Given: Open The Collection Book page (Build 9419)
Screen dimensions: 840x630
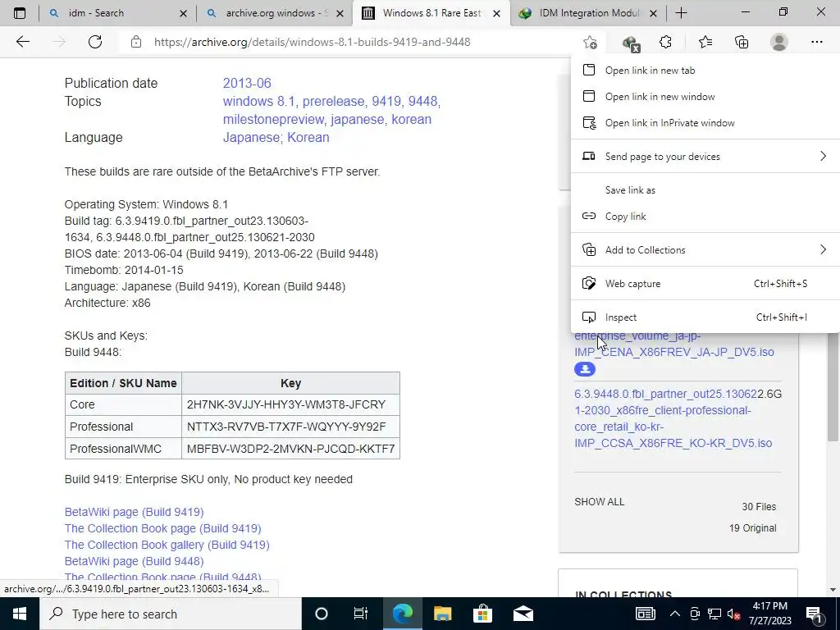Looking at the screenshot, I should click(x=163, y=528).
